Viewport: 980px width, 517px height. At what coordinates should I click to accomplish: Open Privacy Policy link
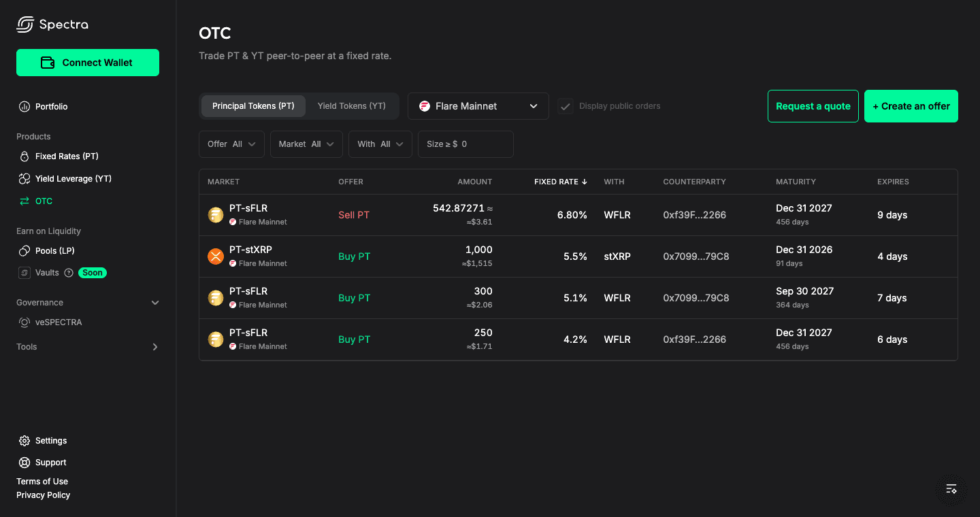click(44, 495)
